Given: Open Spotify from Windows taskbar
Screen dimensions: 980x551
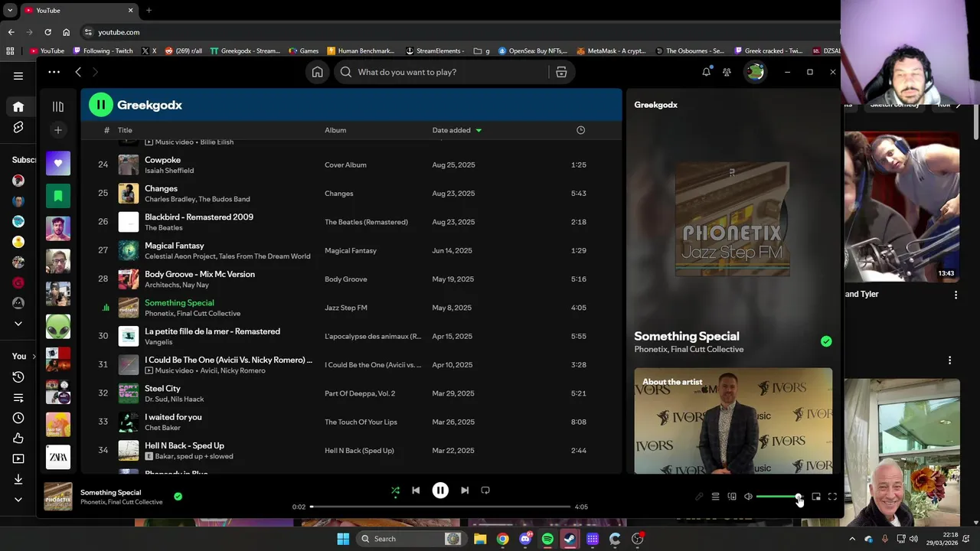Looking at the screenshot, I should (547, 539).
